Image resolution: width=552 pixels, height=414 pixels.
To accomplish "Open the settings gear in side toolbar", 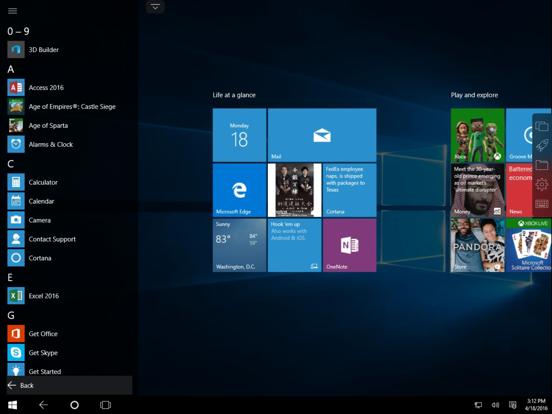I will (542, 184).
